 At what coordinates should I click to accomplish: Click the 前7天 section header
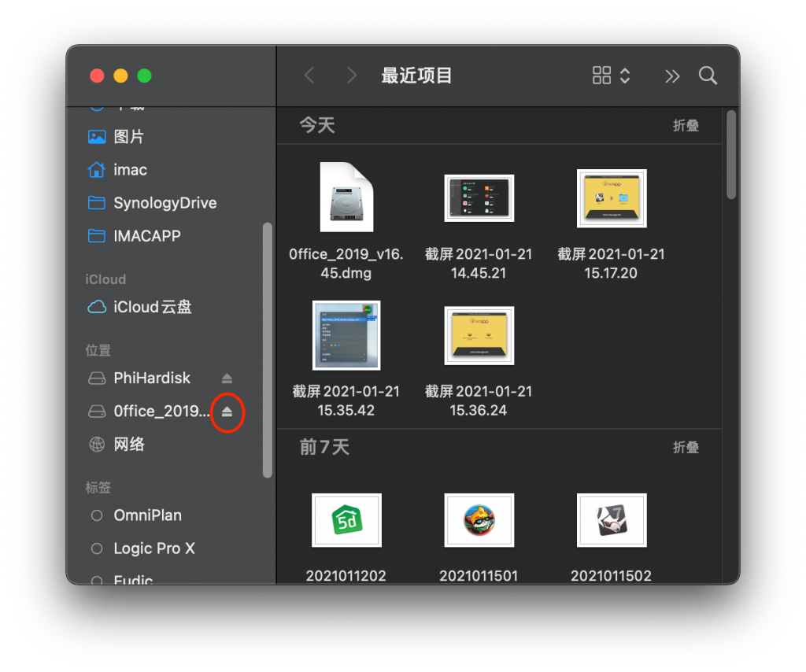click(x=324, y=447)
